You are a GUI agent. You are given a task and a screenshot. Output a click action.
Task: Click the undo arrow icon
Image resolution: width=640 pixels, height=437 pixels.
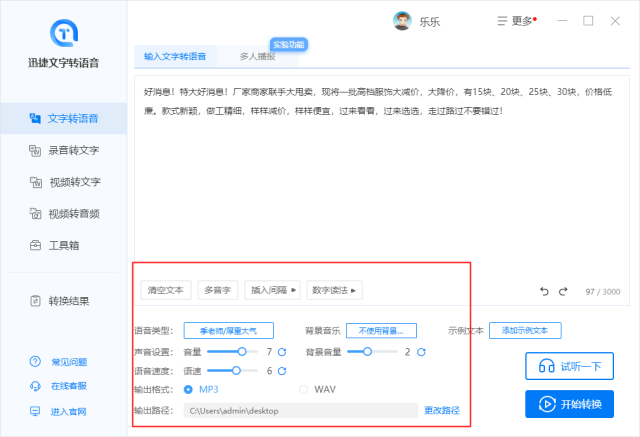click(544, 291)
